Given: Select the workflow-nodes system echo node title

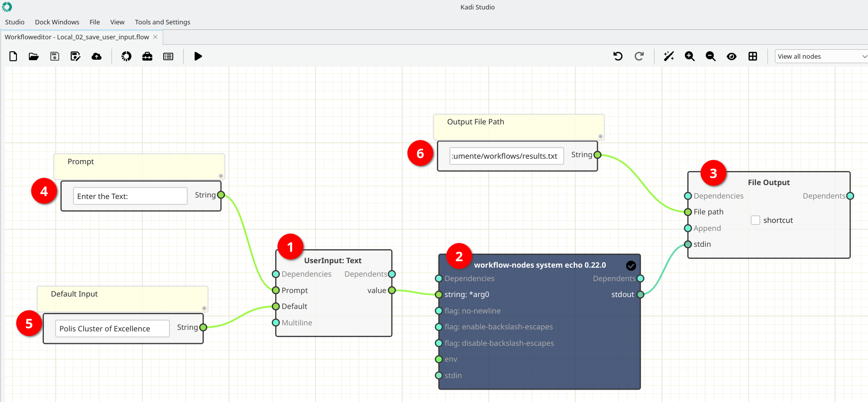Looking at the screenshot, I should pos(540,265).
